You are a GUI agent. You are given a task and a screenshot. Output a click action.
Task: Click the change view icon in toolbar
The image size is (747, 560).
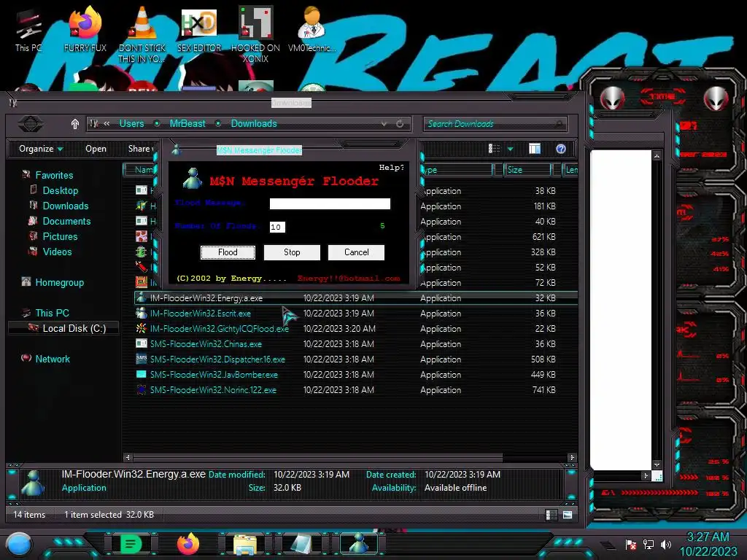494,149
